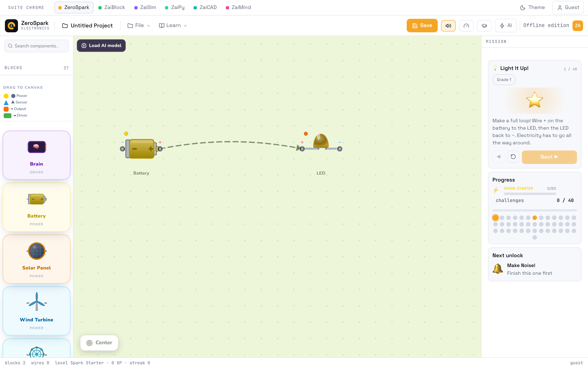Click the Center view button
The width and height of the screenshot is (588, 368).
[x=99, y=343]
